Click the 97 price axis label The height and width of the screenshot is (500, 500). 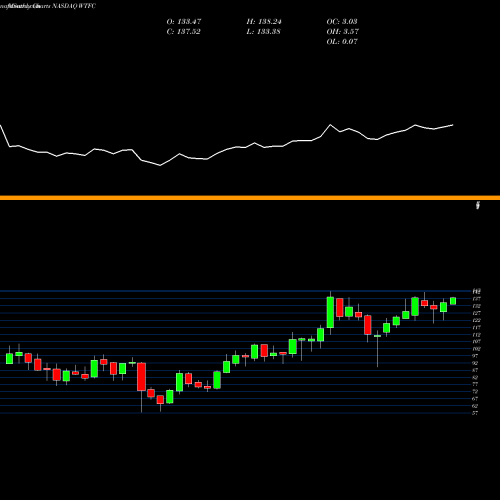475,356
